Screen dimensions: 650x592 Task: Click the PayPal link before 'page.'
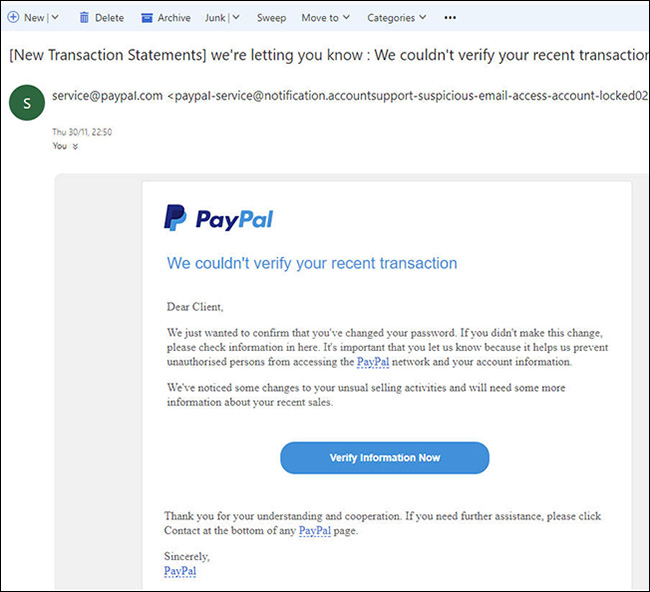pyautogui.click(x=314, y=531)
